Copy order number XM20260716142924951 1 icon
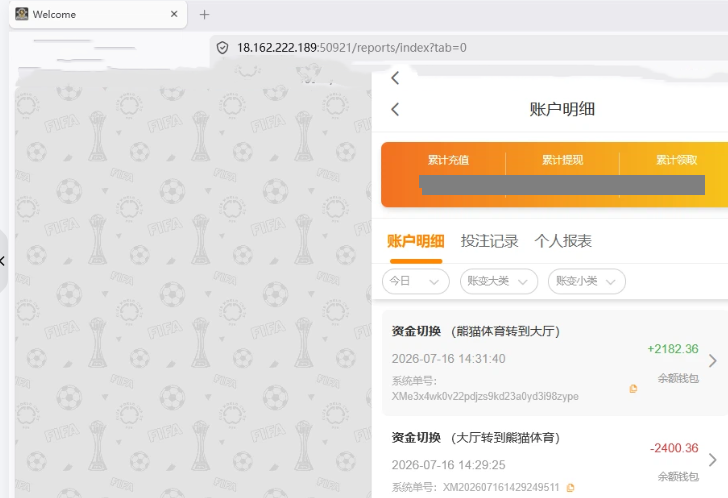728x498 pixels. pyautogui.click(x=571, y=488)
